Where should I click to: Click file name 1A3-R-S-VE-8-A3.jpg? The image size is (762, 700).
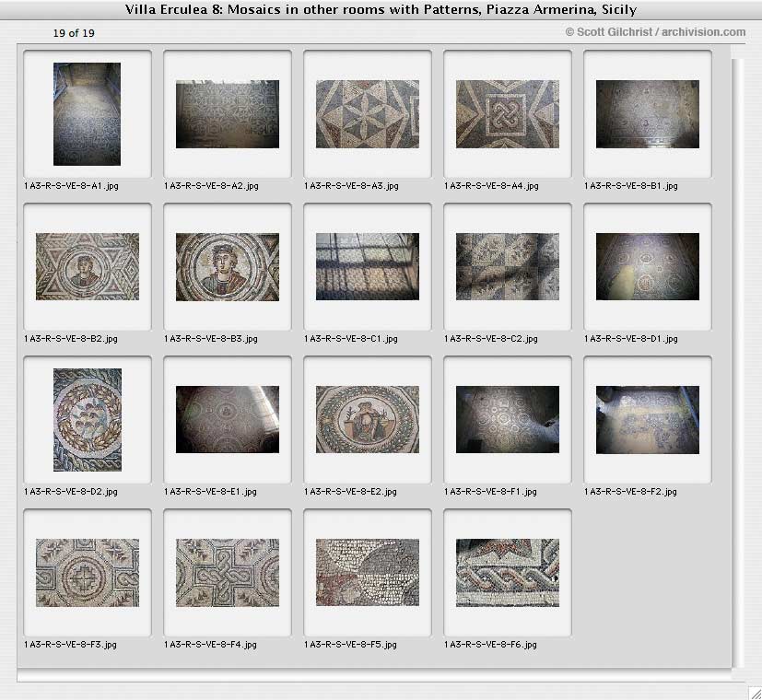(351, 185)
